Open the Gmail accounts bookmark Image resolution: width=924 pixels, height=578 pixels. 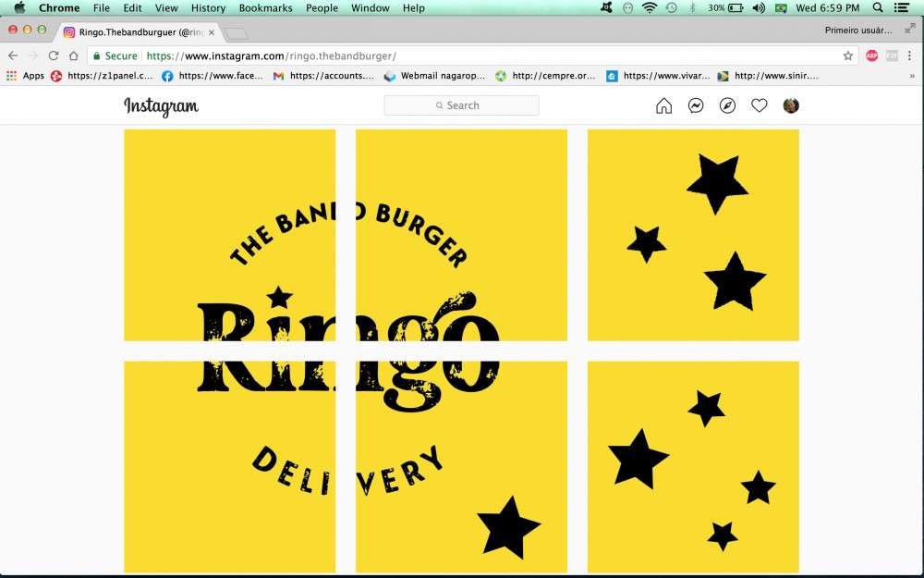[323, 76]
